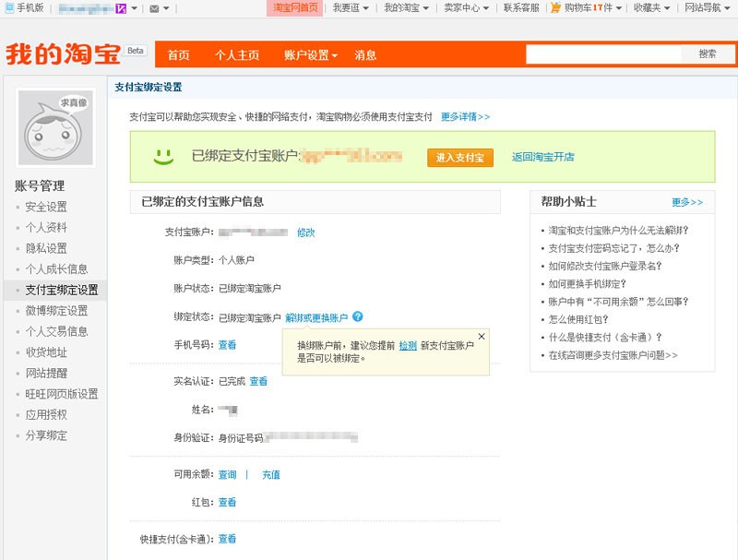The height and width of the screenshot is (560, 738).
Task: Open the 我要逛 dropdown
Action: tap(351, 8)
